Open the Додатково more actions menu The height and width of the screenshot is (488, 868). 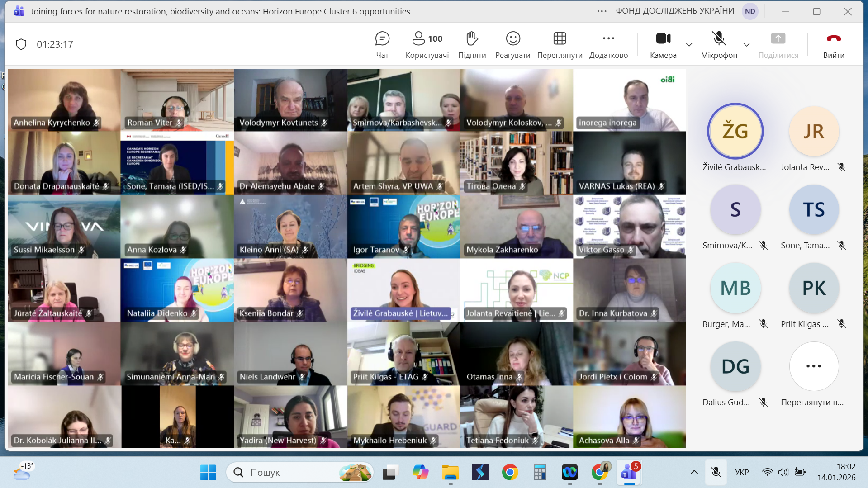point(608,44)
